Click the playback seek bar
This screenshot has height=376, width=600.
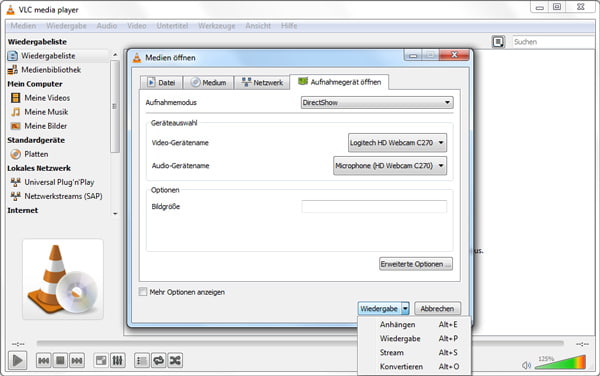point(300,343)
